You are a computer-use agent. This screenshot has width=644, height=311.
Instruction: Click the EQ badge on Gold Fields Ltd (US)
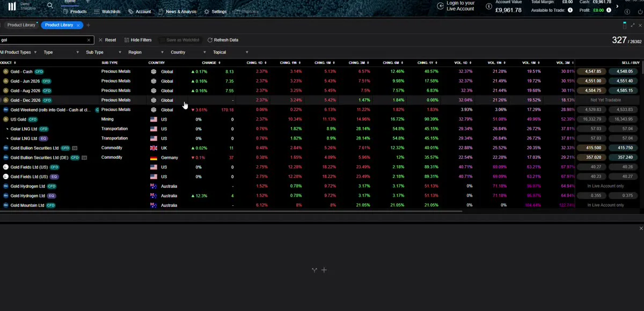point(54,176)
